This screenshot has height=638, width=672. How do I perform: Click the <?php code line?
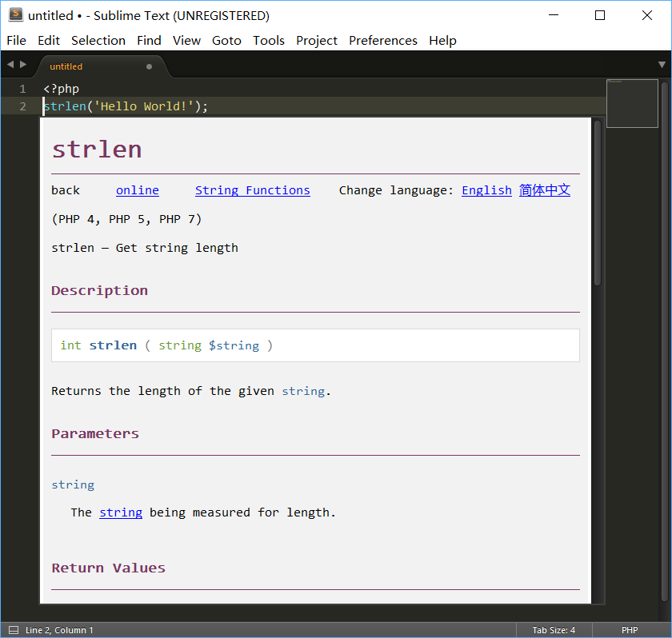click(x=62, y=89)
